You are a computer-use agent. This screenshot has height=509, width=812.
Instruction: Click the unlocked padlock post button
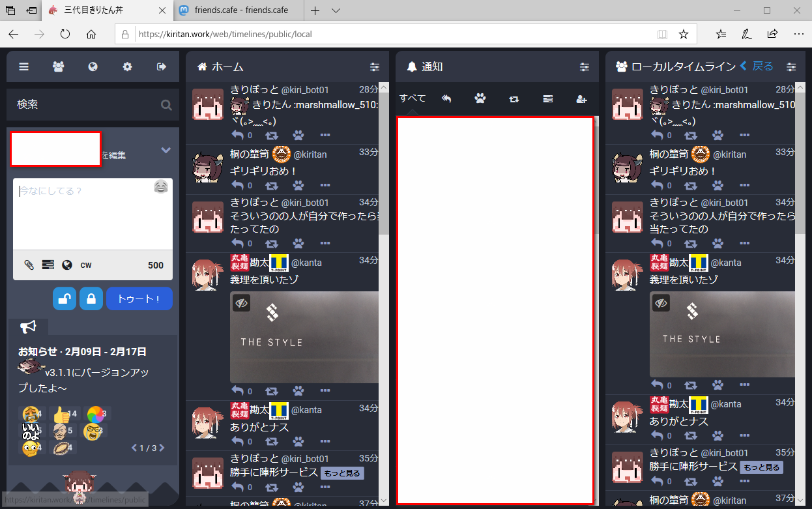pos(65,298)
